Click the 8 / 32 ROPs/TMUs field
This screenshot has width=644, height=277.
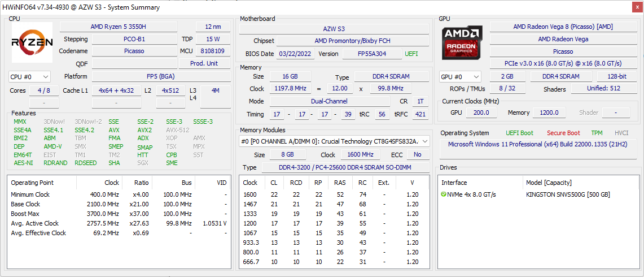pos(507,89)
